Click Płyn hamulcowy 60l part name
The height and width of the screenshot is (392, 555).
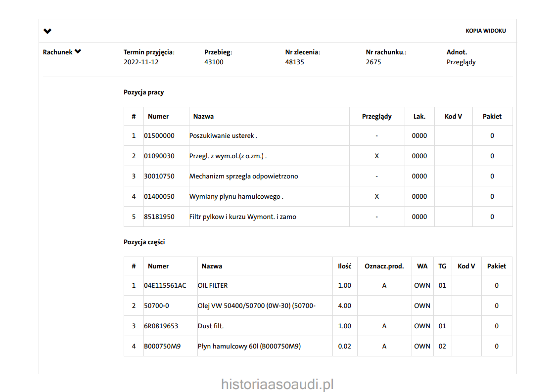click(x=249, y=347)
